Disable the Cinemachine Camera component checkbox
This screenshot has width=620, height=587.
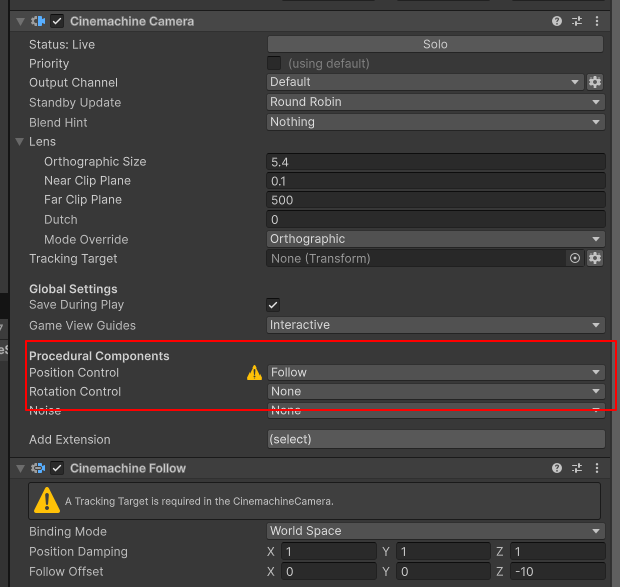pos(57,21)
